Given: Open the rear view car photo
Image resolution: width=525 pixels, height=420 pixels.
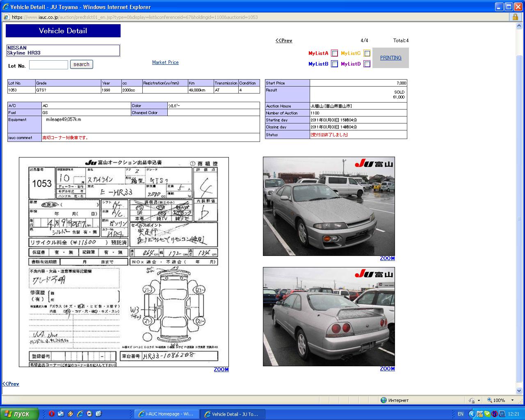Looking at the screenshot, I should tap(329, 317).
